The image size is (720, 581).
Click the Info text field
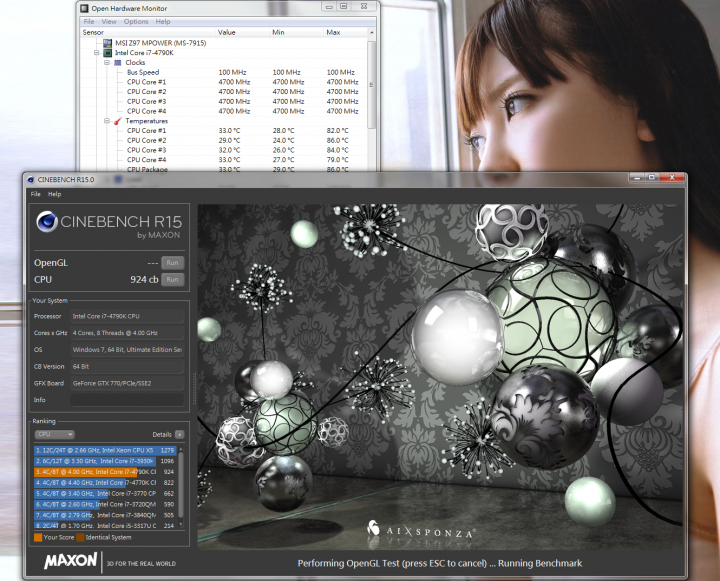coord(127,400)
